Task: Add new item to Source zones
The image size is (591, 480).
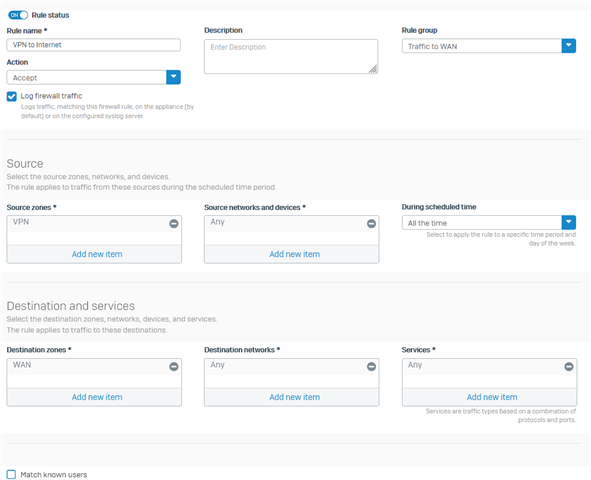Action: coord(97,254)
